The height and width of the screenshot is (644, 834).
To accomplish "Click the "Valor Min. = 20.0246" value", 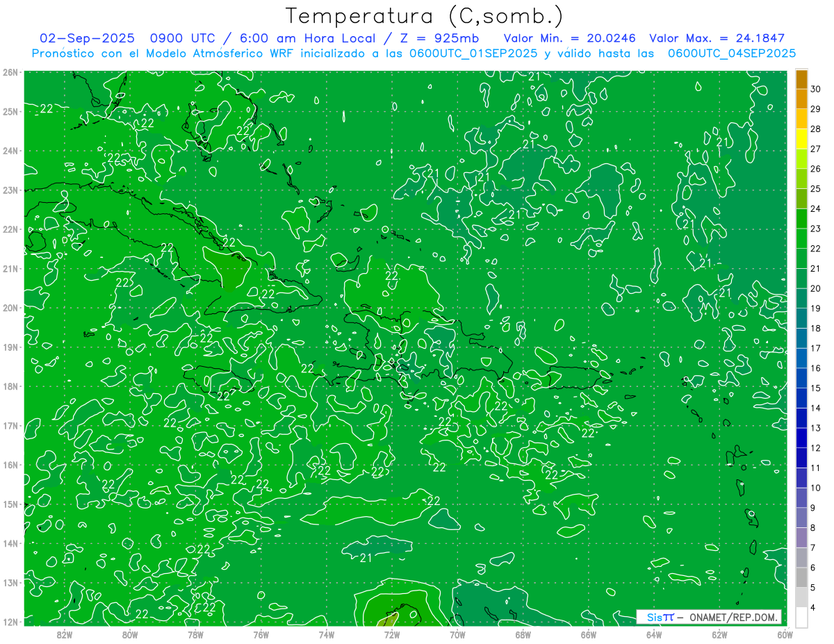I will coord(569,38).
